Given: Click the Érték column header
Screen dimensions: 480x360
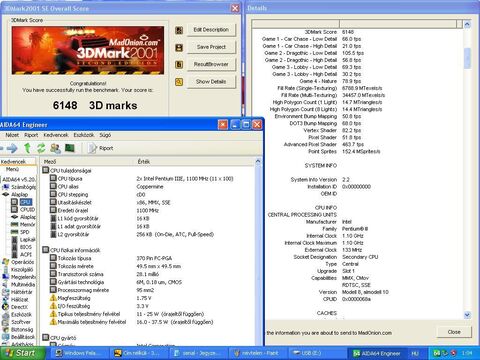Looking at the screenshot, I should pos(195,162).
